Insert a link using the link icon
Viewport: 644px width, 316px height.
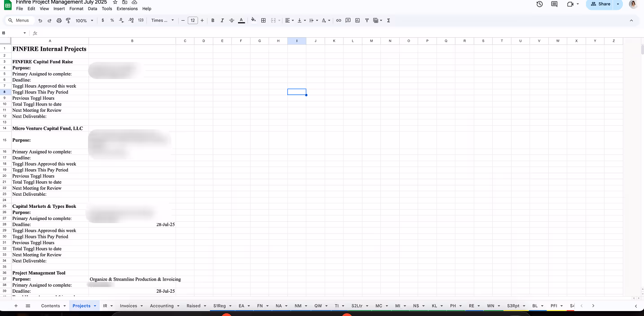click(339, 21)
